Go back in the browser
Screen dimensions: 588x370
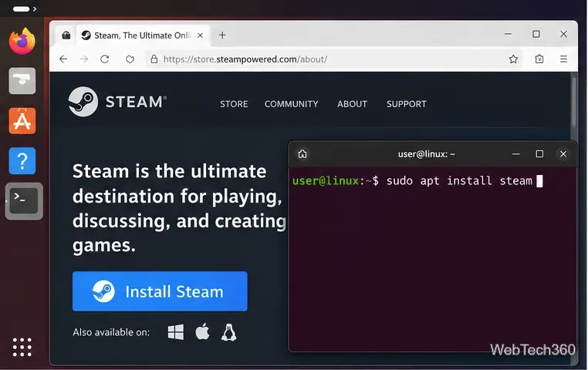pyautogui.click(x=63, y=59)
